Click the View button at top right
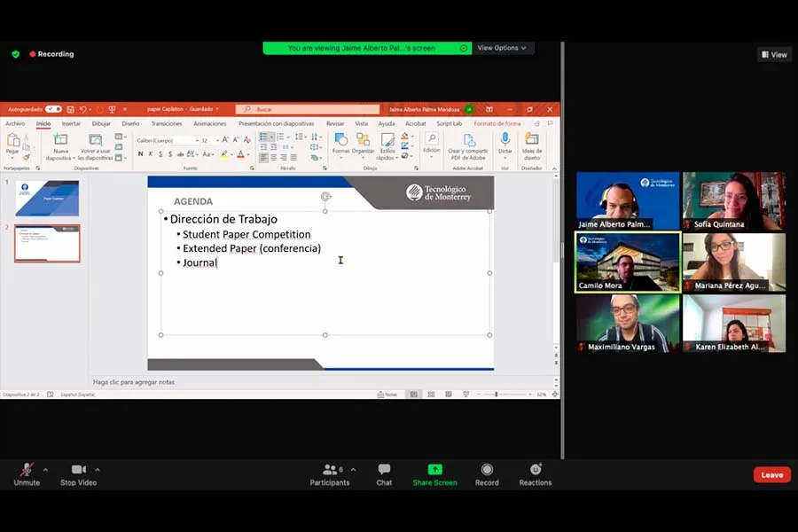Screen dimensions: 798x532 click(774, 54)
